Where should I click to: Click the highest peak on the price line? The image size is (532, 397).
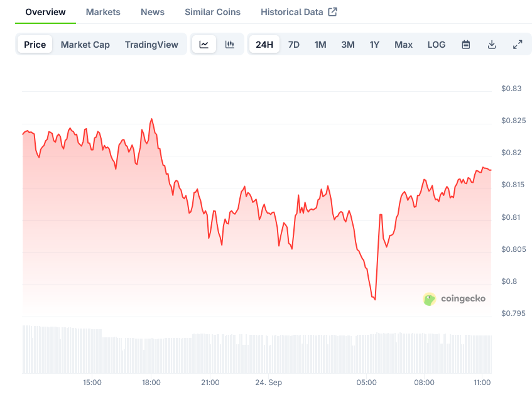coord(151,119)
